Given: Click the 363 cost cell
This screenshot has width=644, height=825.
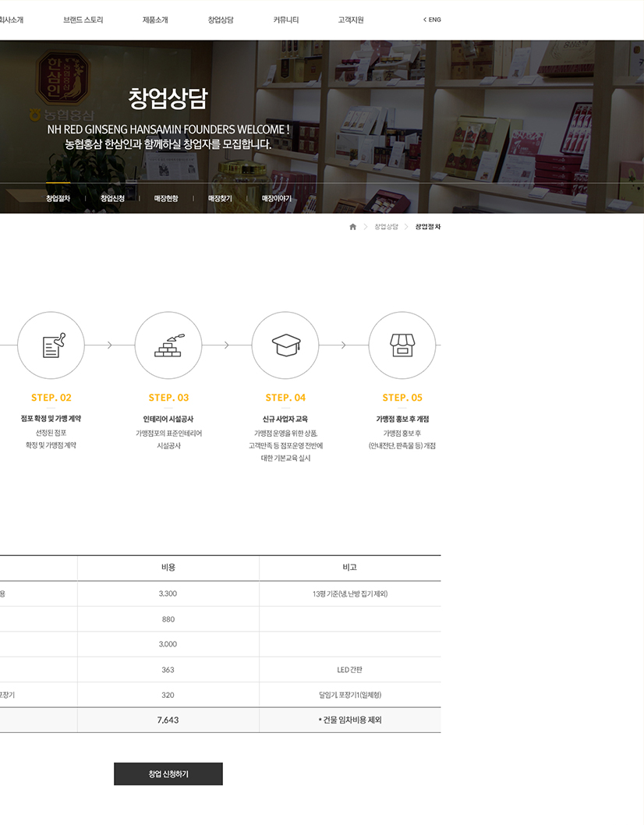Looking at the screenshot, I should [168, 670].
